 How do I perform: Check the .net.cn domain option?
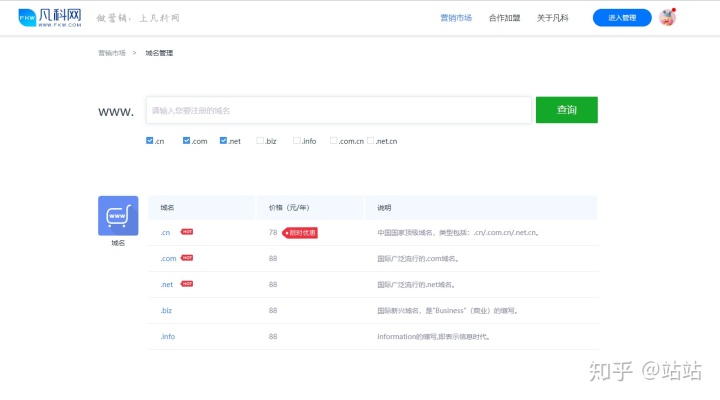coord(370,141)
